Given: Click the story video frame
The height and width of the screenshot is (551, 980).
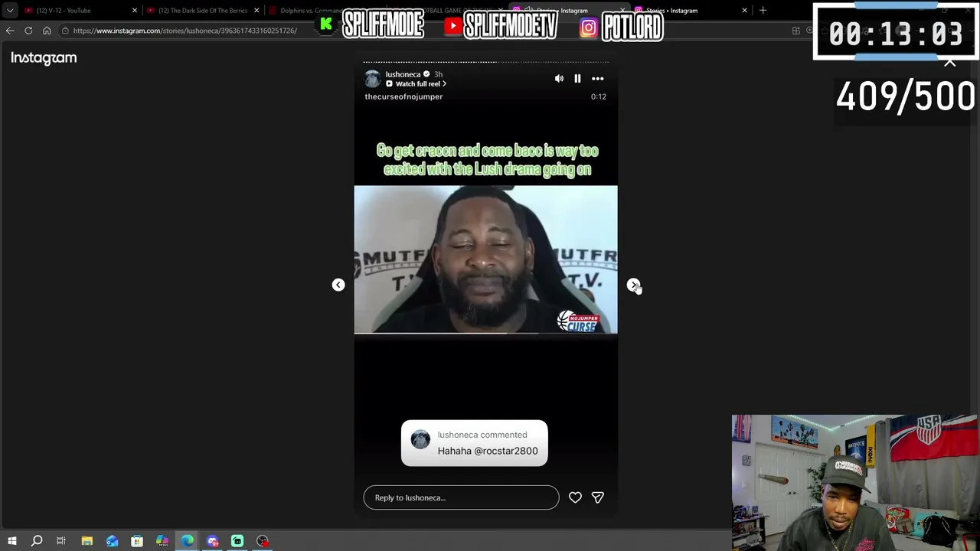Looking at the screenshot, I should tap(485, 259).
